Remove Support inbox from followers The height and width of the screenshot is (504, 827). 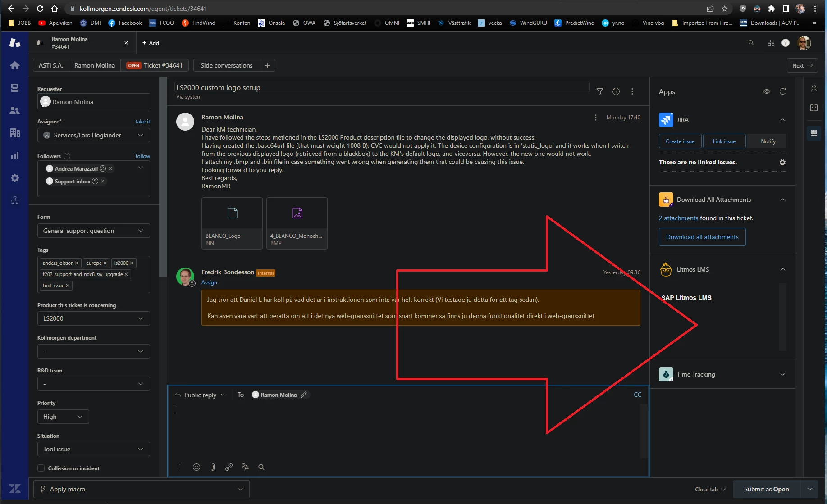click(x=103, y=181)
